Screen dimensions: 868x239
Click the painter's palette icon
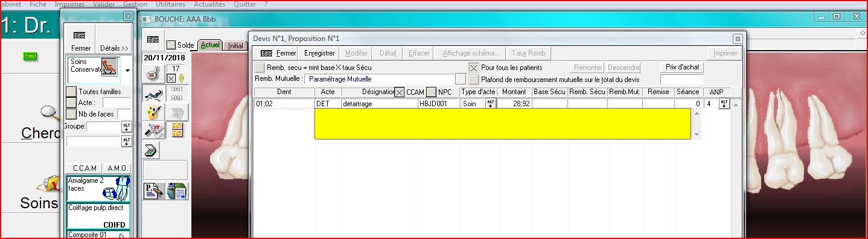[153, 112]
